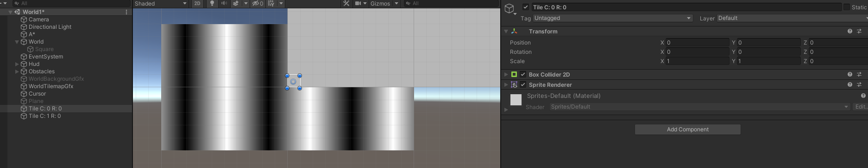Open component editor tools wrench icon

[346, 4]
